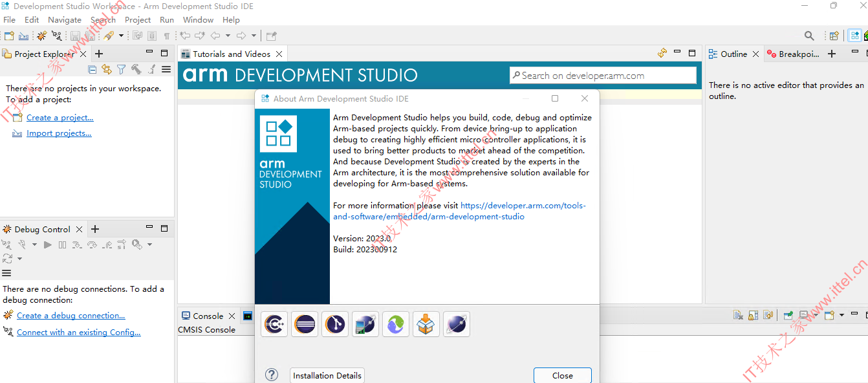This screenshot has height=383, width=868.
Task: Click the build pen-hammer icon in toolbar
Action: 108,36
